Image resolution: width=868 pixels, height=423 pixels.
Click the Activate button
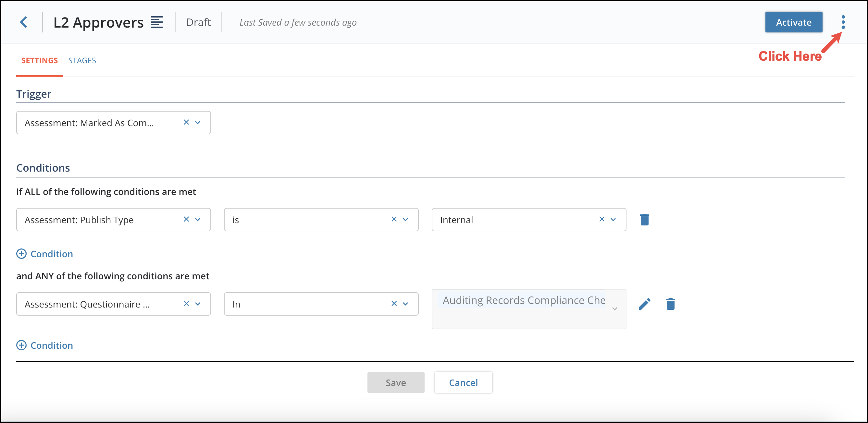(794, 22)
